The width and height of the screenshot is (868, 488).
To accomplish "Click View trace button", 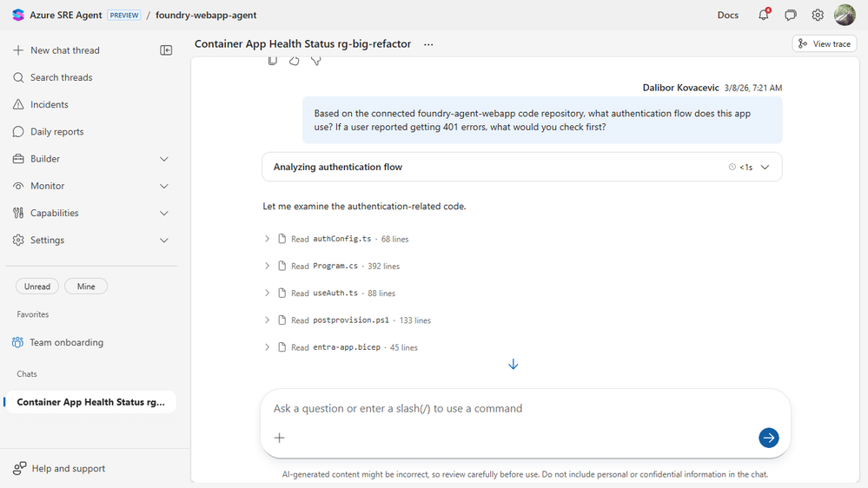I will (825, 43).
